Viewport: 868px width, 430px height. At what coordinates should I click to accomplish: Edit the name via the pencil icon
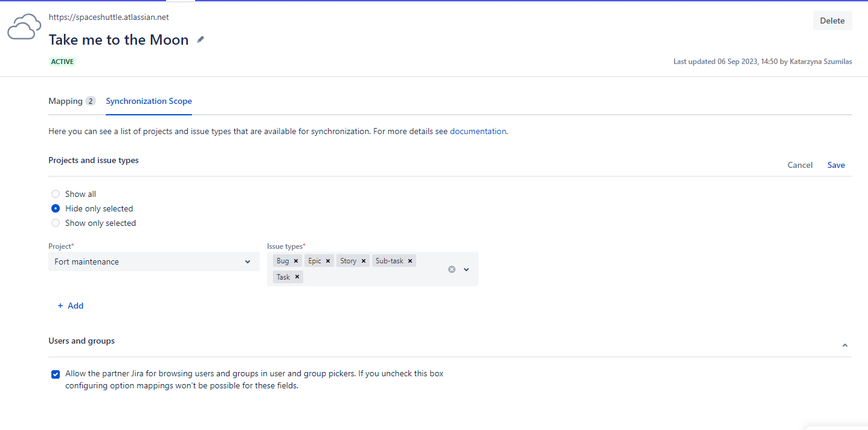201,40
